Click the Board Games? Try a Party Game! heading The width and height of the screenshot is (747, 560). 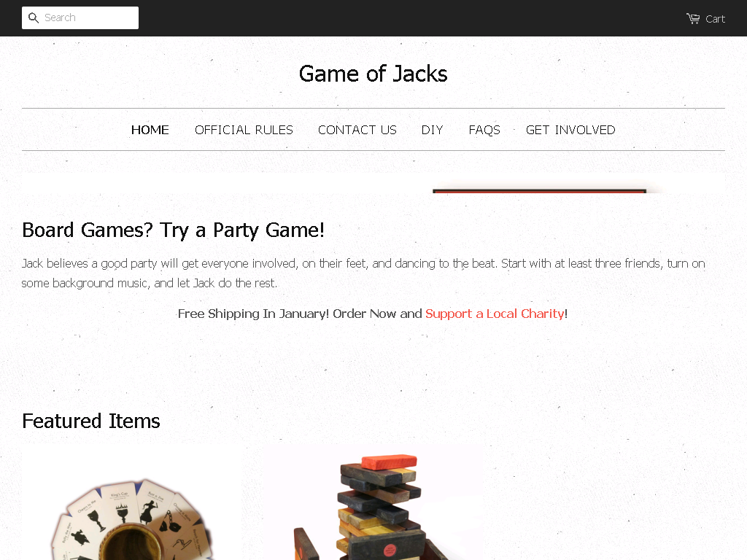click(174, 230)
